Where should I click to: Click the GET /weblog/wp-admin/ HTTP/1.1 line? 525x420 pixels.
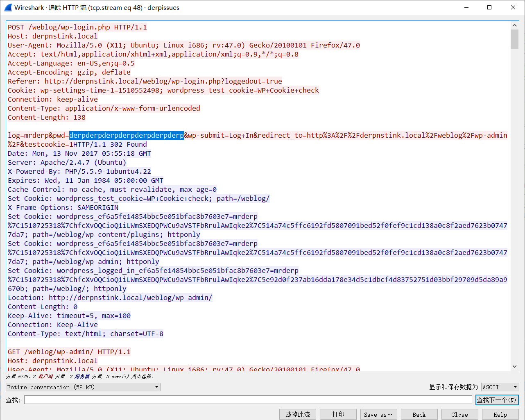pyautogui.click(x=69, y=352)
